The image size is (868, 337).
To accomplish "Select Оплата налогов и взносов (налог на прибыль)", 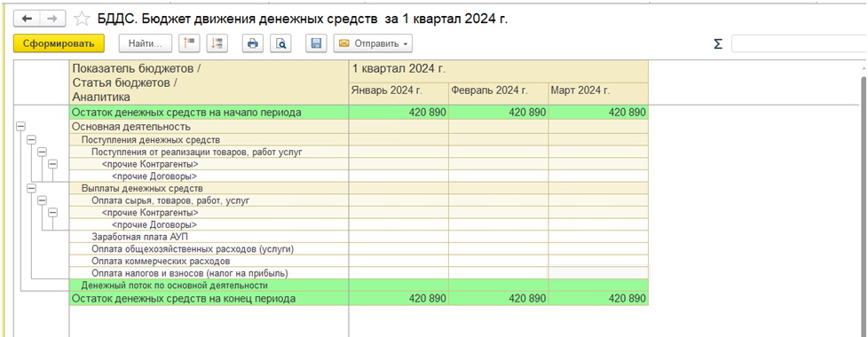I will pos(209,273).
